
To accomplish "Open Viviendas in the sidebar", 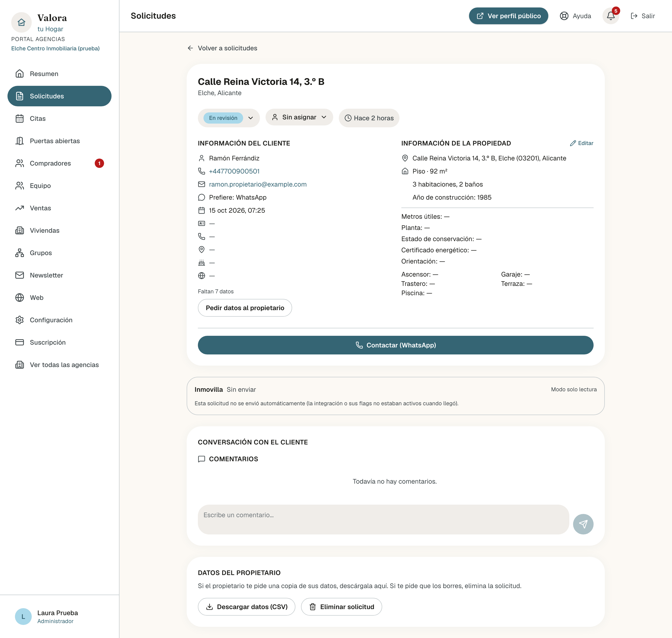I will [59, 231].
